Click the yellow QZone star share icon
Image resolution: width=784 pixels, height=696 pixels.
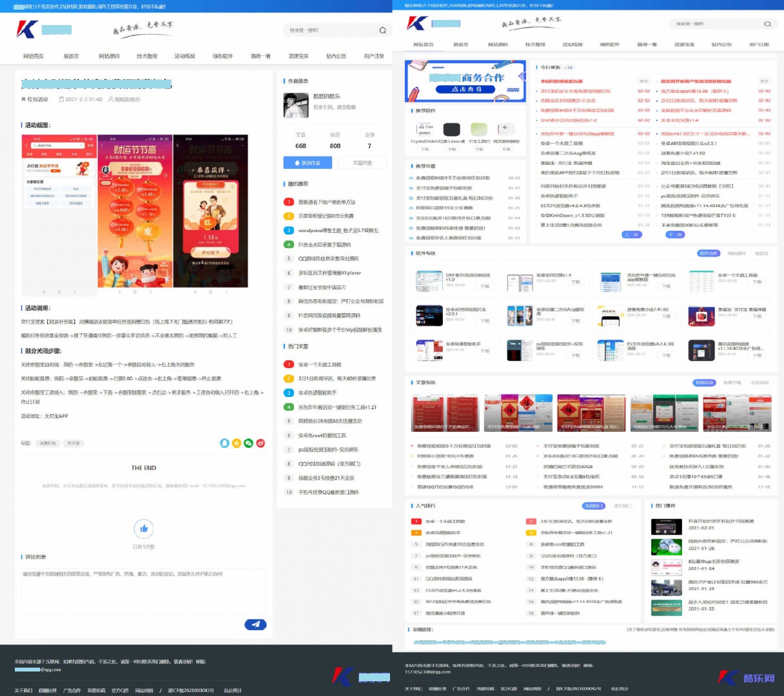[237, 443]
